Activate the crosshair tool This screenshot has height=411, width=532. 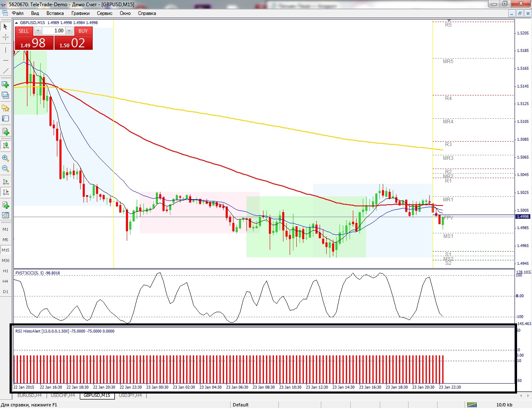point(5,37)
